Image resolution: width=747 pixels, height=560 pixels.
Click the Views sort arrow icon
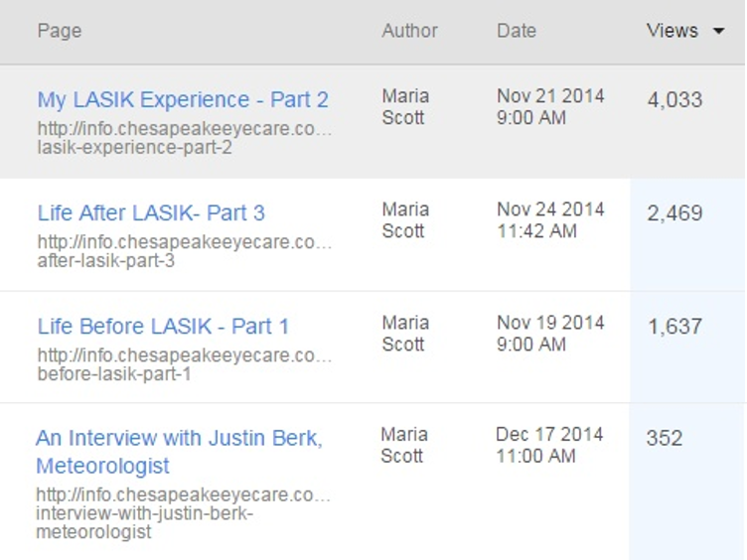coord(718,32)
